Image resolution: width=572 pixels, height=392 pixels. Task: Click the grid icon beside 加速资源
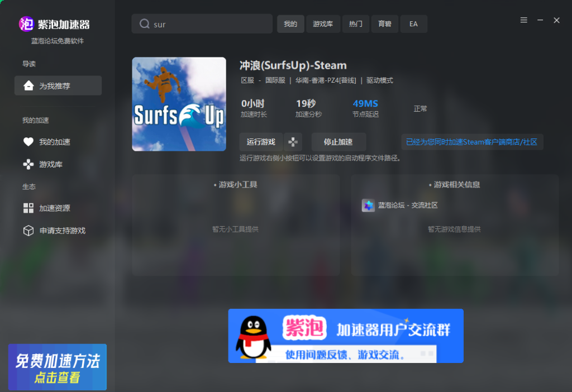pyautogui.click(x=28, y=208)
